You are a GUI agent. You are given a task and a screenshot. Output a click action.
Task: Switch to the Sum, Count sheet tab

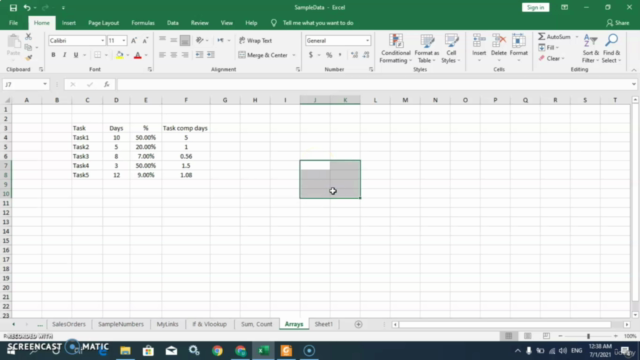pyautogui.click(x=256, y=324)
